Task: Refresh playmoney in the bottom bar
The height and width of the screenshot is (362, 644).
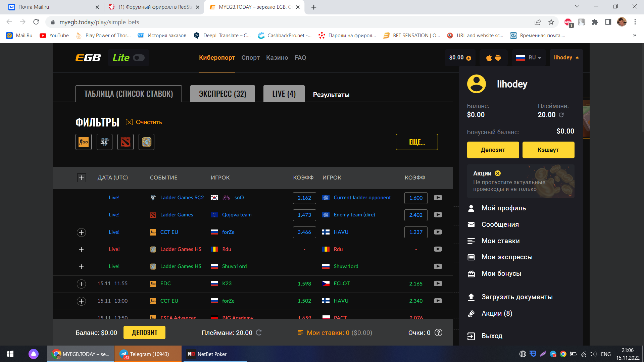Action: (x=259, y=332)
